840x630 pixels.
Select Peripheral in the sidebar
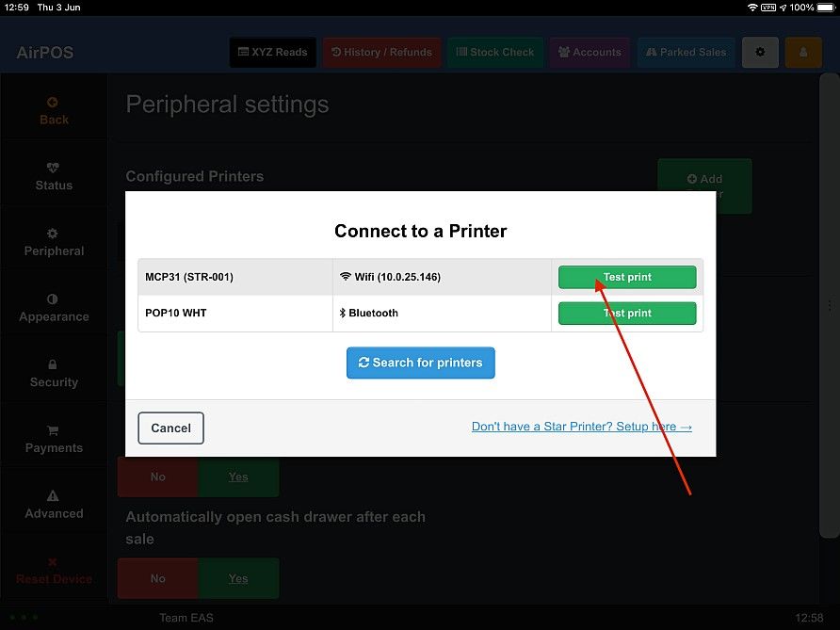(54, 243)
